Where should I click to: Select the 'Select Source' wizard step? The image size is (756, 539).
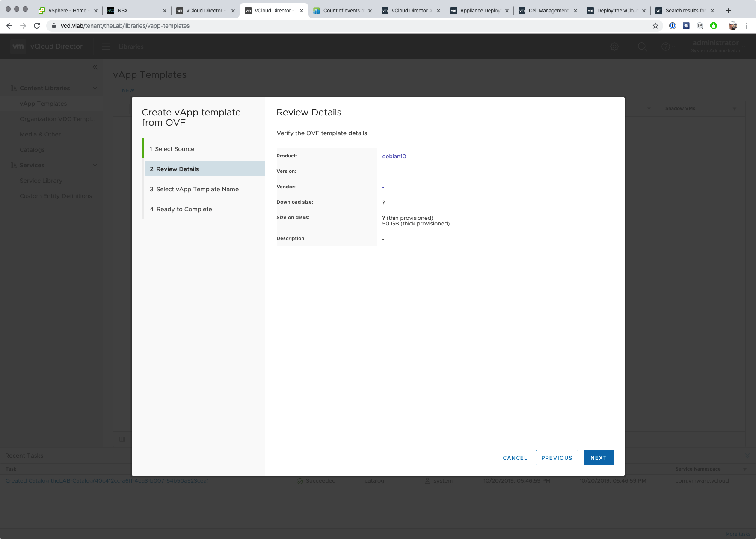click(x=175, y=149)
